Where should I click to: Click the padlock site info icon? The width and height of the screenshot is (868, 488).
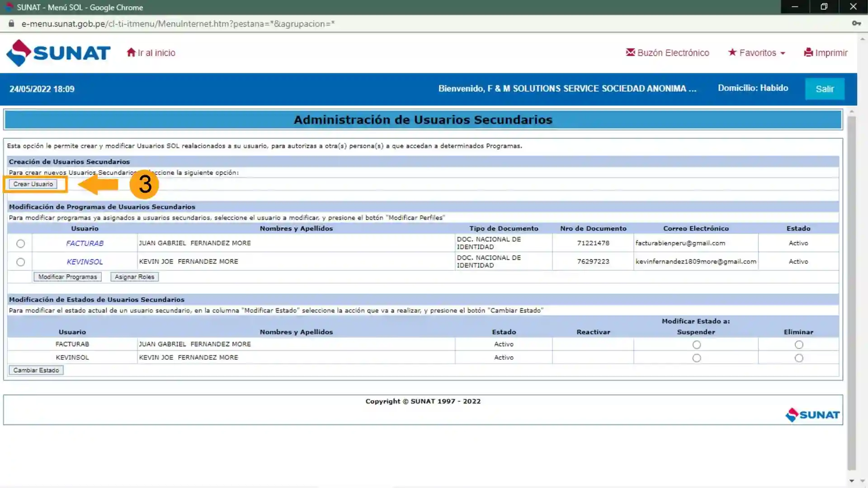tap(11, 23)
